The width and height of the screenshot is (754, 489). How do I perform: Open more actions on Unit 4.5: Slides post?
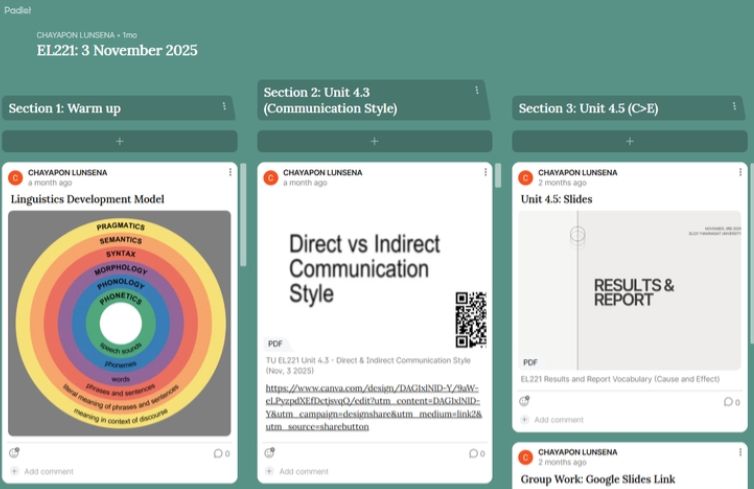[740, 172]
